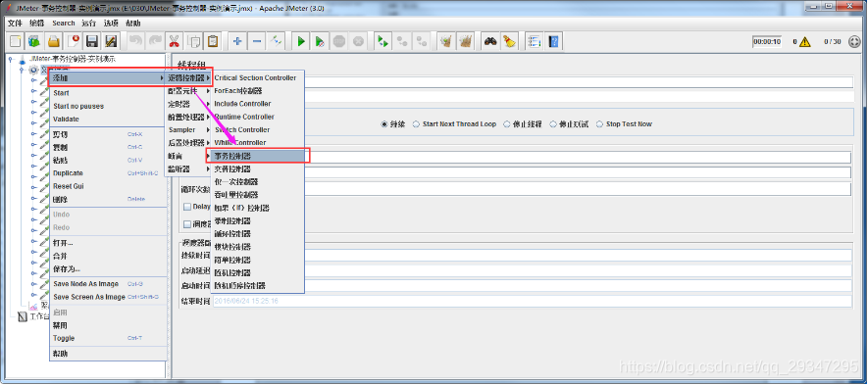Click the Clear All results icon

465,41
